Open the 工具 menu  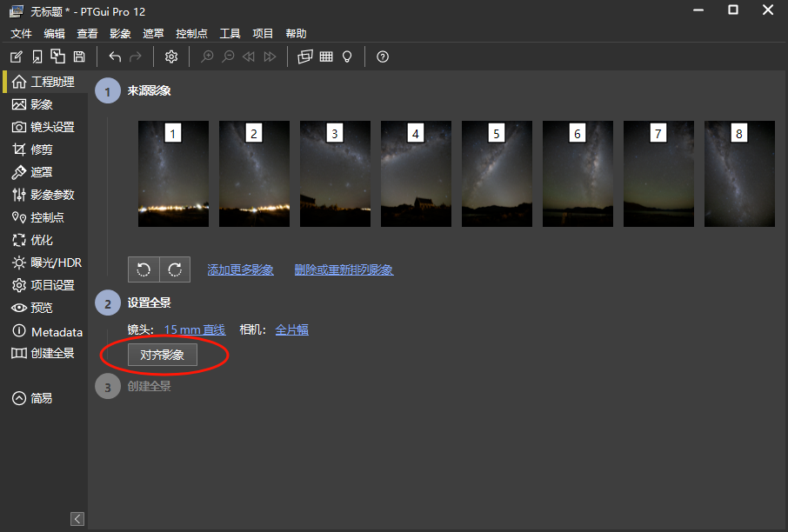[x=230, y=34]
